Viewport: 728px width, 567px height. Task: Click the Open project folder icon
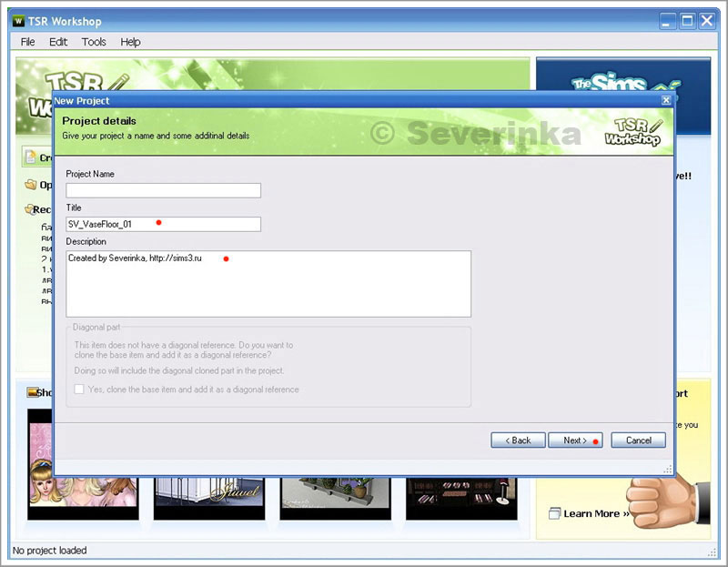[x=31, y=185]
